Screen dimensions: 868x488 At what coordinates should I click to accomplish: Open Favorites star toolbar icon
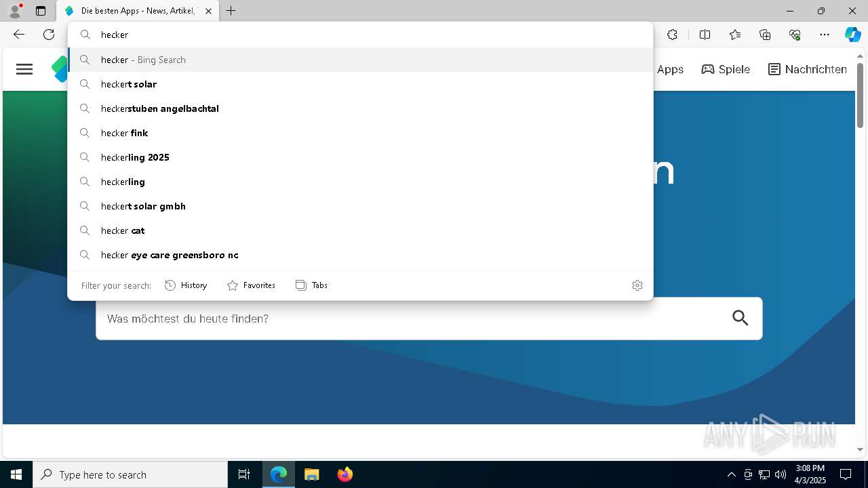coord(735,35)
